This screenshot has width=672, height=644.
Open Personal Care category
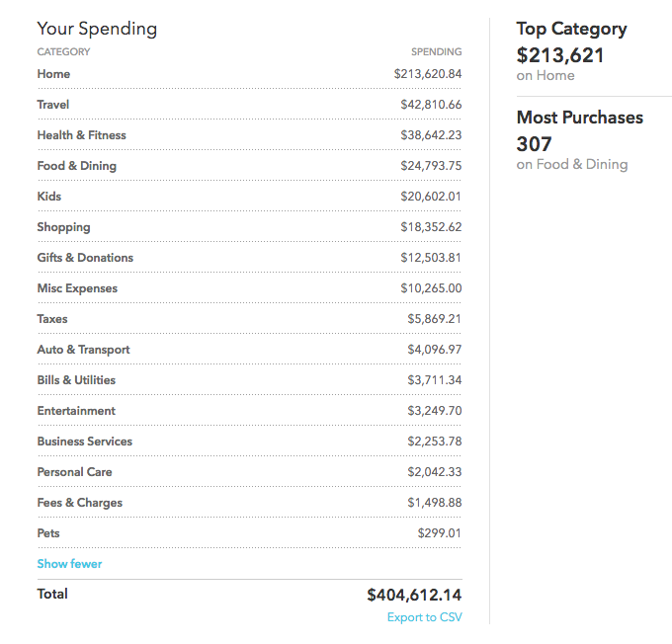[x=74, y=472]
